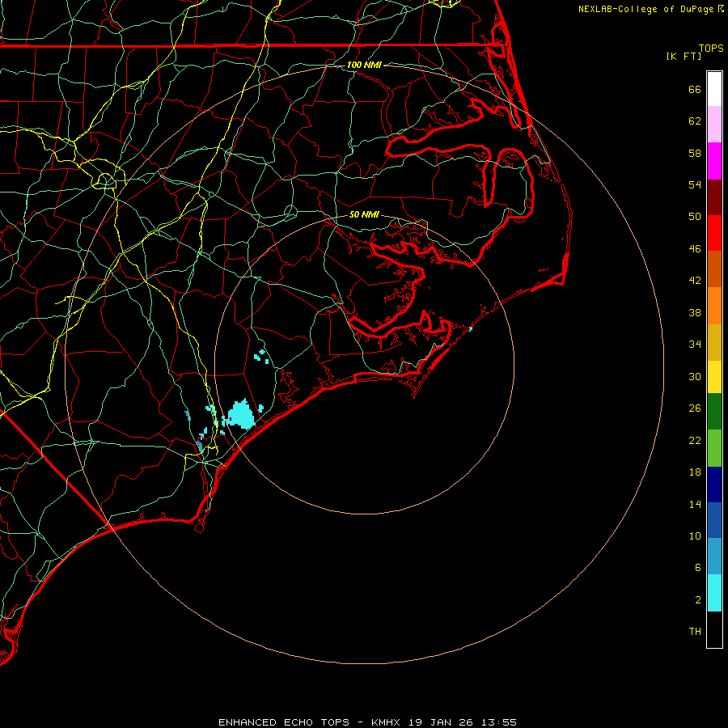Click the 'TH' legend label
The image size is (728, 728).
(695, 632)
